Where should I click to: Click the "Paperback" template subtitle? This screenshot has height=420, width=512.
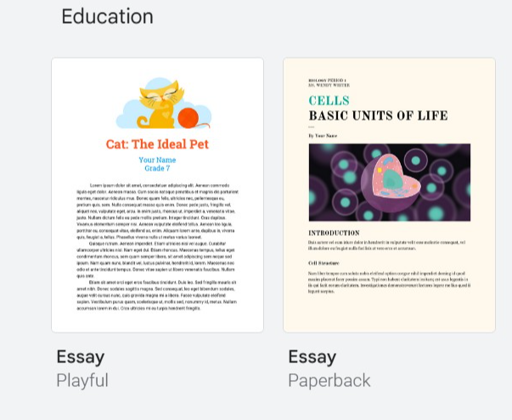pyautogui.click(x=329, y=379)
